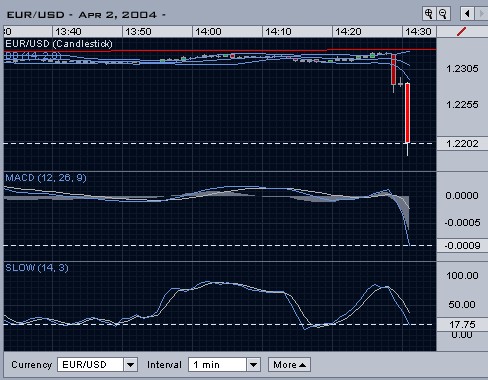Click the 0.0000 MACD axis value

click(x=462, y=195)
